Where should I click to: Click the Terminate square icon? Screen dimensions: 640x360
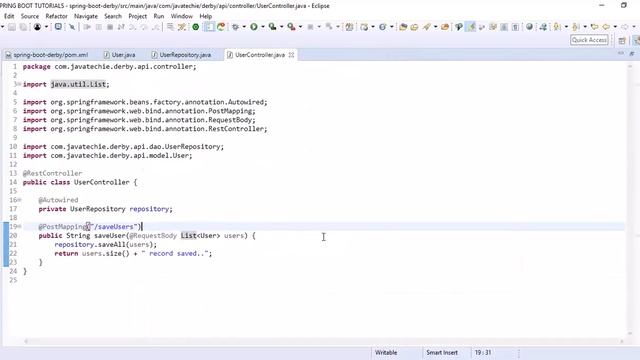point(110,27)
